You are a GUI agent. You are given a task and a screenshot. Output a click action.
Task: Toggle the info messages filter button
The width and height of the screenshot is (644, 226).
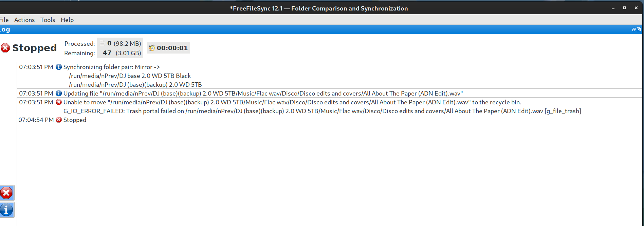pos(6,210)
